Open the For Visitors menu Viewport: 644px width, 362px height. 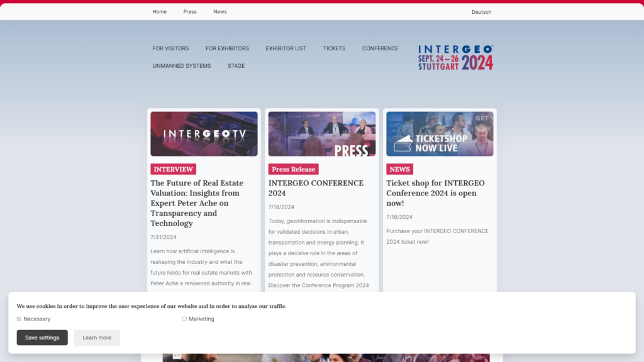tap(170, 48)
